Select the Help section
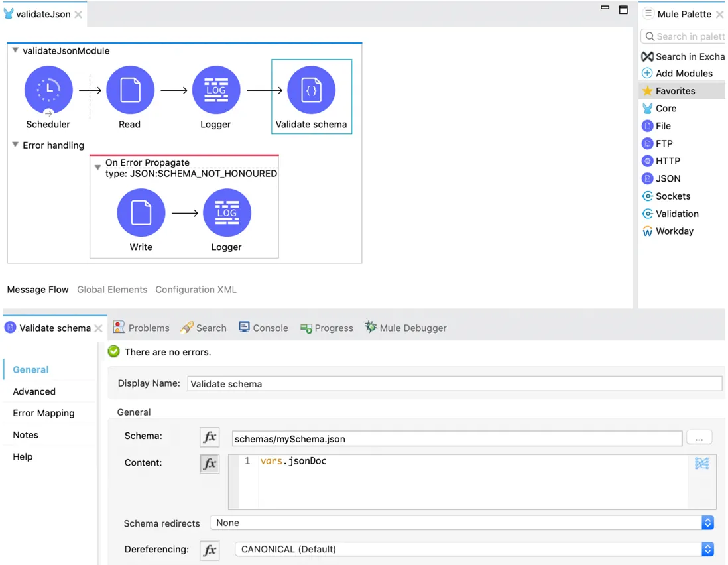Image resolution: width=728 pixels, height=565 pixels. point(23,457)
